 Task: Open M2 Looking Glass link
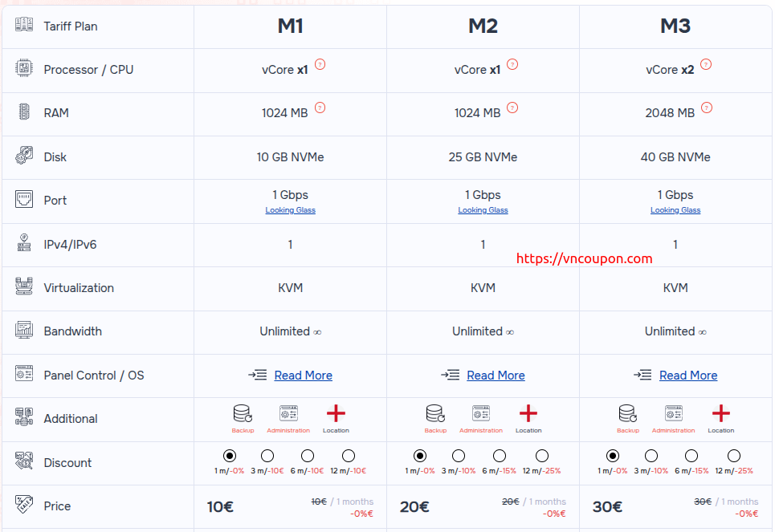(483, 210)
